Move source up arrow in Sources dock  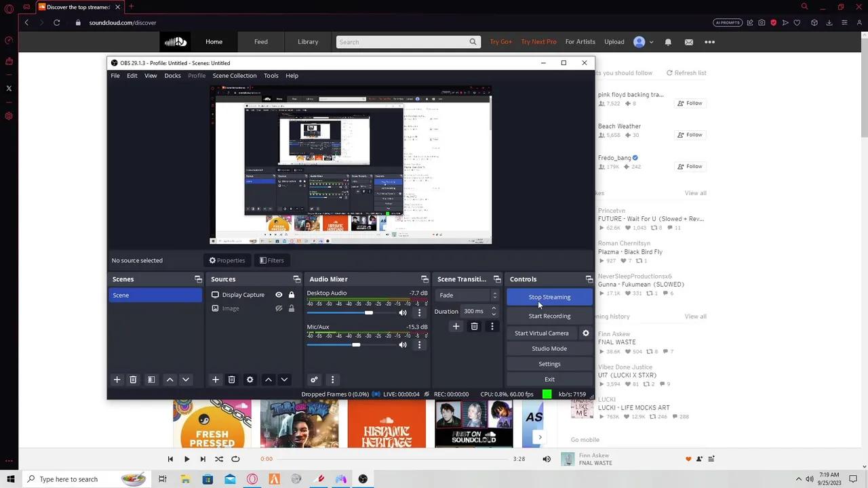[x=269, y=380]
